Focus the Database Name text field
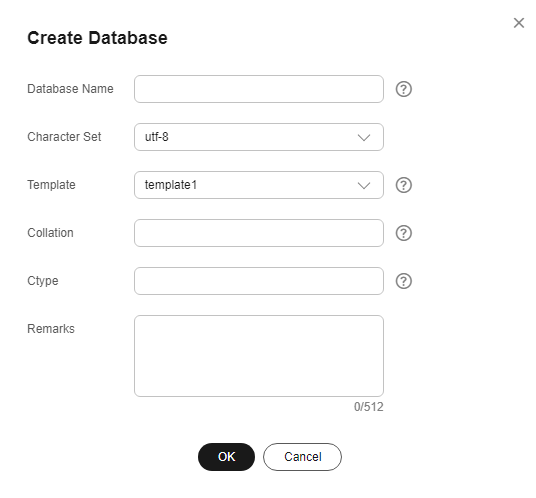536x498 pixels. [259, 89]
